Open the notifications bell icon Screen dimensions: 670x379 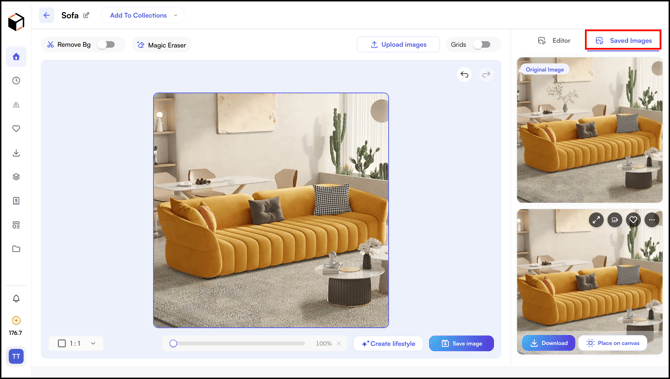(x=16, y=299)
